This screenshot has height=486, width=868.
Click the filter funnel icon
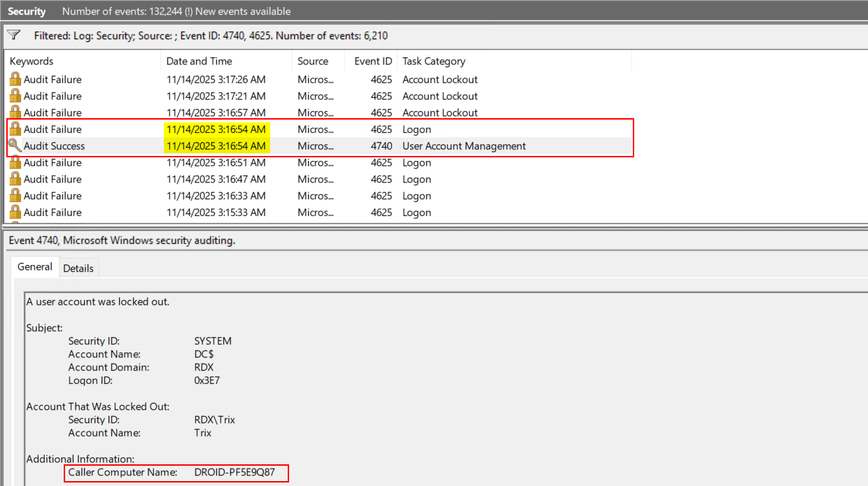tap(13, 35)
